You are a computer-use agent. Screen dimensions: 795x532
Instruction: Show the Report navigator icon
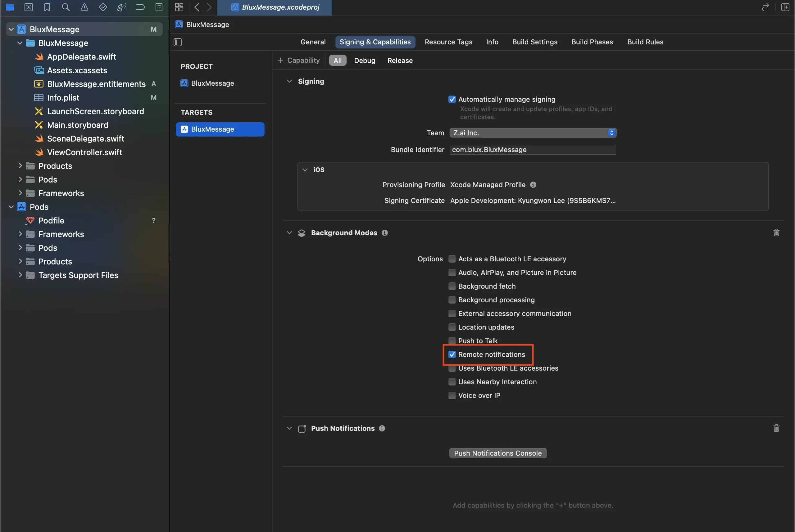pyautogui.click(x=159, y=7)
